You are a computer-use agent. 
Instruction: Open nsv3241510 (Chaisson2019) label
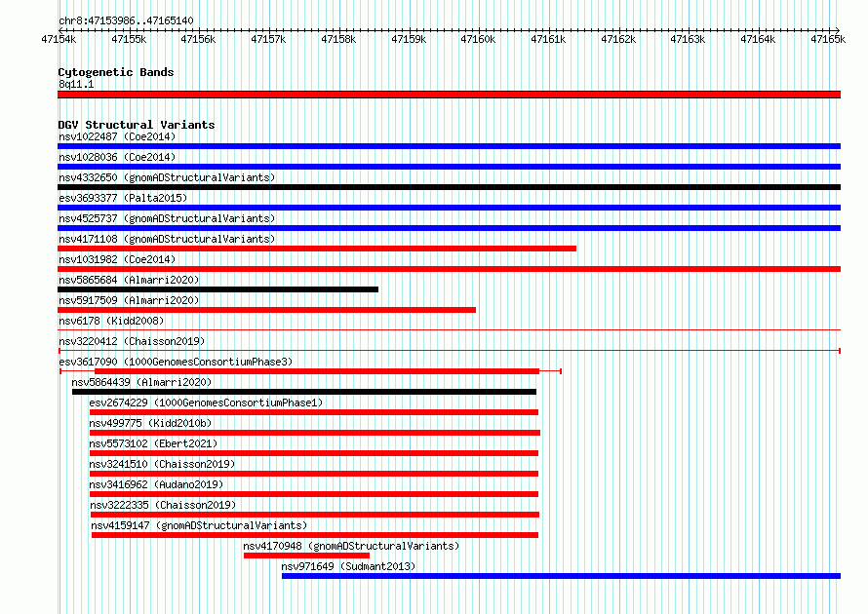(x=162, y=464)
